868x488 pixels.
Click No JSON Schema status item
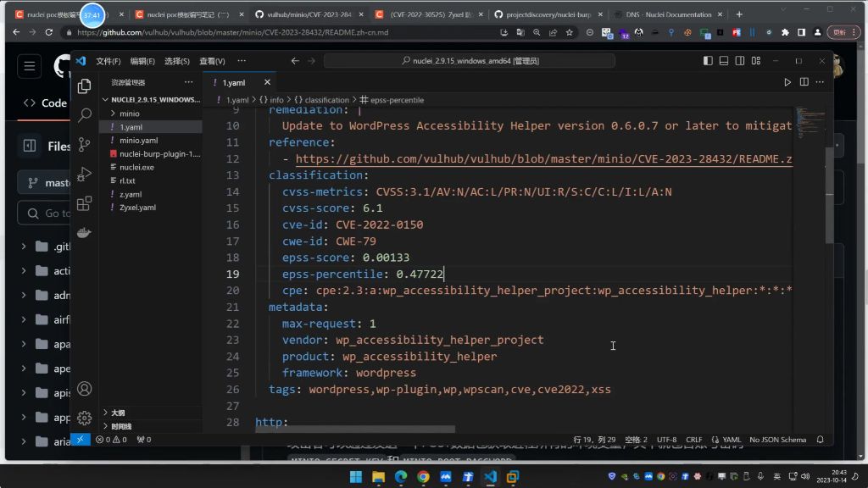pyautogui.click(x=778, y=440)
